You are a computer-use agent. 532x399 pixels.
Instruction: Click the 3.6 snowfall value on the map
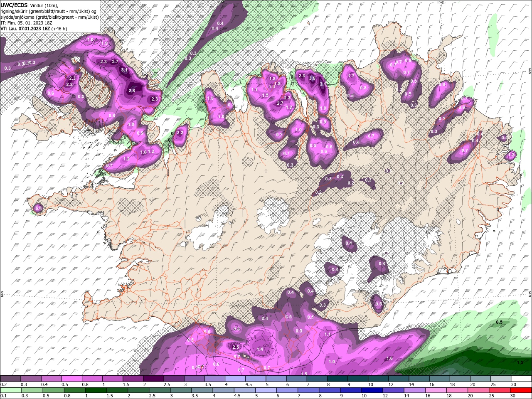pyautogui.click(x=313, y=78)
